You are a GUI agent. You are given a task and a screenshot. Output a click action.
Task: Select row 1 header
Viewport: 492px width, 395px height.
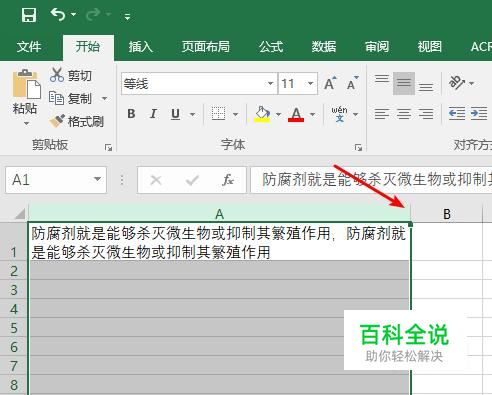pos(14,241)
